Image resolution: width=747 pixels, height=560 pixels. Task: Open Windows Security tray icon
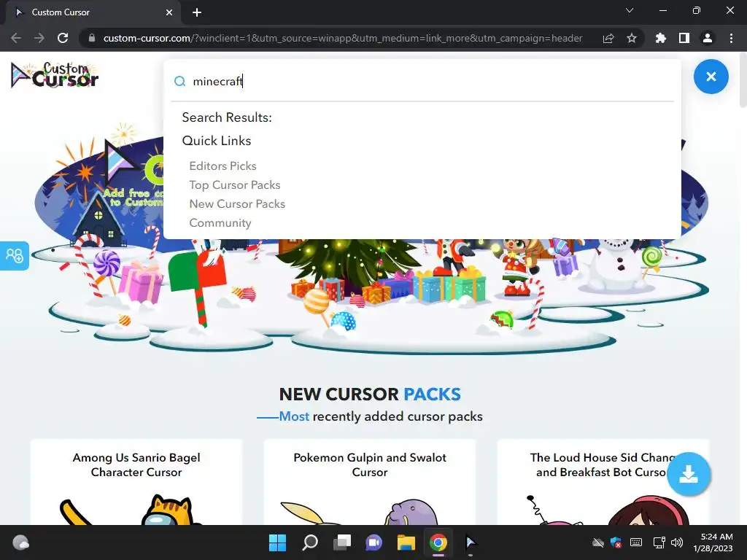[x=616, y=542]
